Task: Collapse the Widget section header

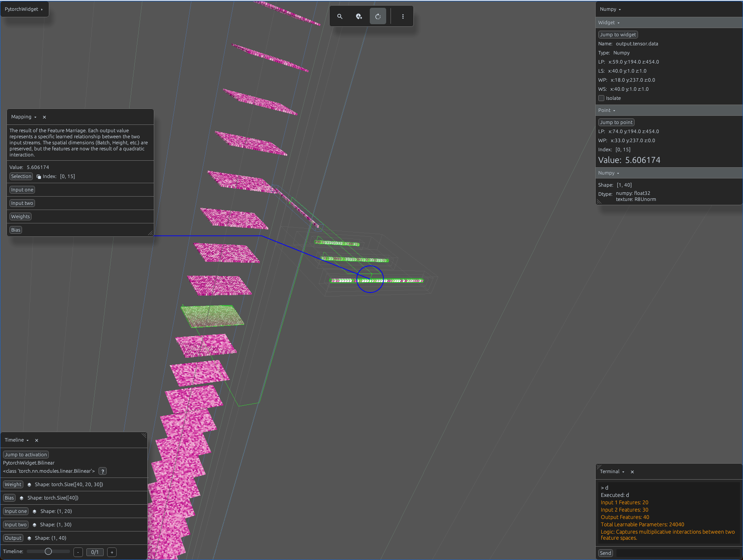Action: click(669, 22)
